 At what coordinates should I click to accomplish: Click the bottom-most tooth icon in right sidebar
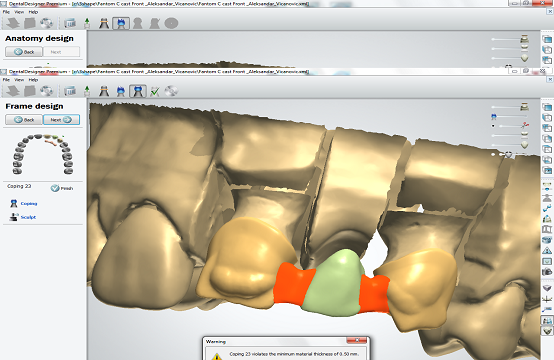[x=547, y=331]
